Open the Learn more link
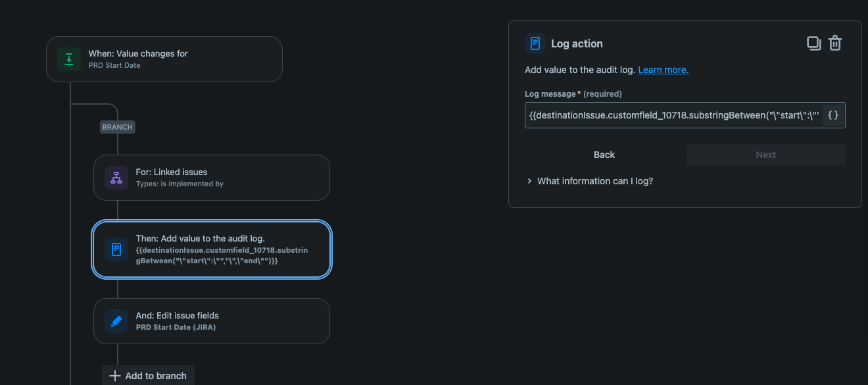The image size is (868, 385). [663, 69]
